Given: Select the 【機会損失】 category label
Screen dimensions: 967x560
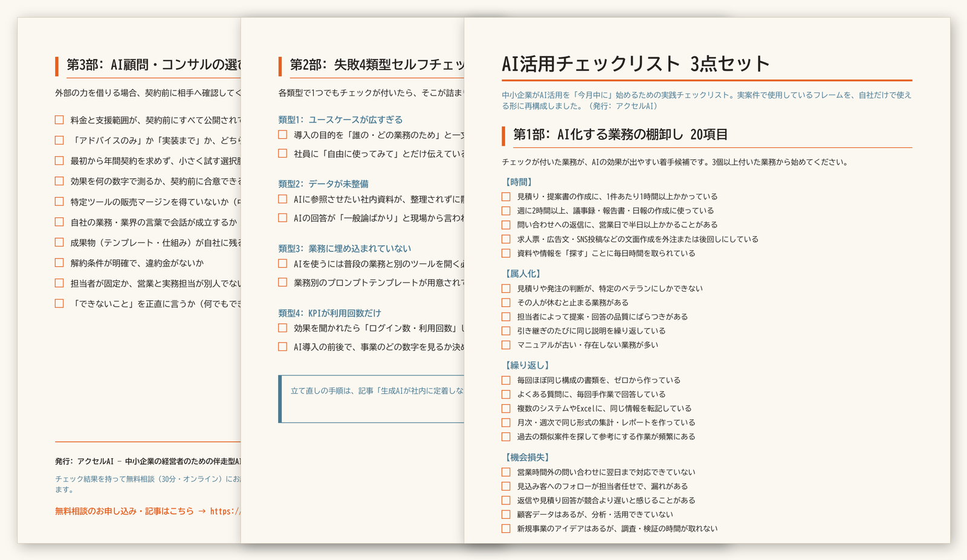Looking at the screenshot, I should 526,457.
